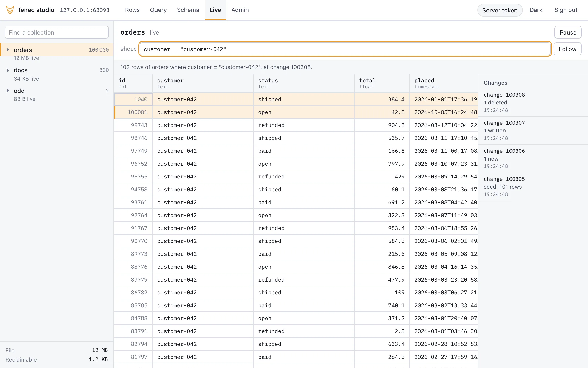This screenshot has width=588, height=368.
Task: Expand the orders collection triangle
Action: coord(8,50)
